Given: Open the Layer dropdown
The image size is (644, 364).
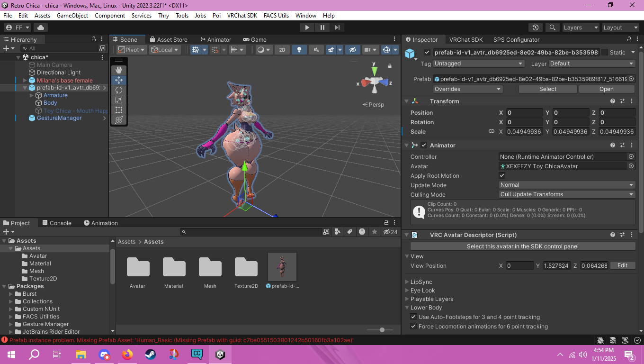Looking at the screenshot, I should coord(592,64).
